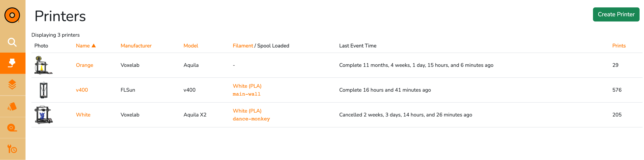Sort by Prints column header

click(619, 46)
